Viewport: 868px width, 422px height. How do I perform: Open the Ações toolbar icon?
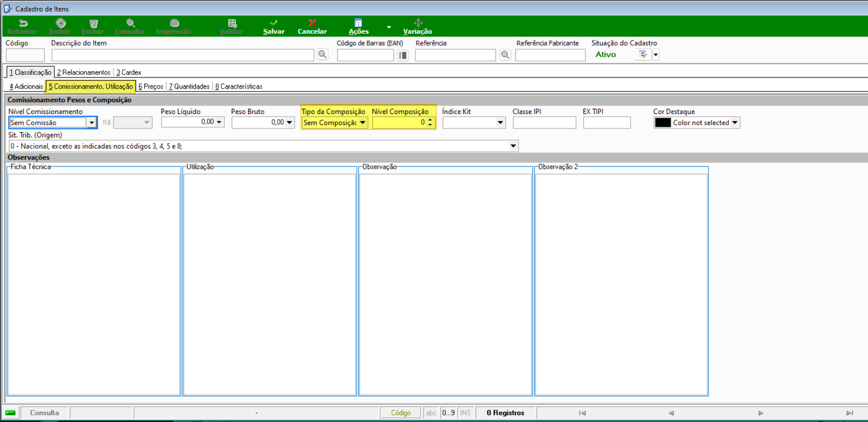[358, 23]
